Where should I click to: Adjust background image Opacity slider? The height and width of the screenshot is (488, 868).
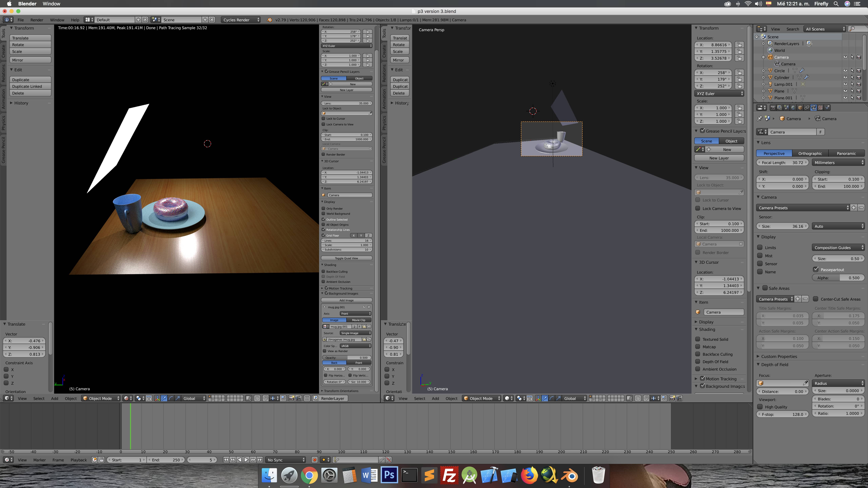pos(346,358)
